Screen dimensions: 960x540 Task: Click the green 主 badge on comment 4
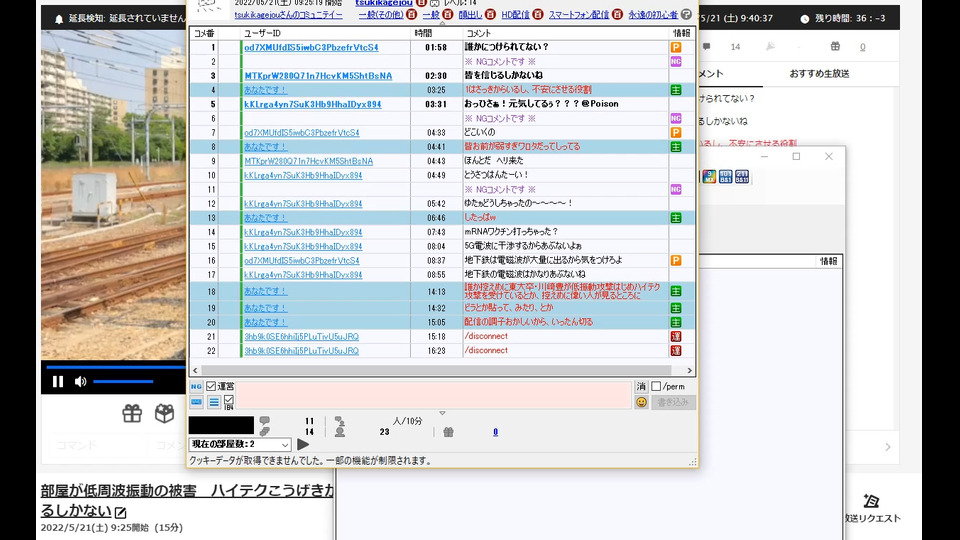click(676, 90)
